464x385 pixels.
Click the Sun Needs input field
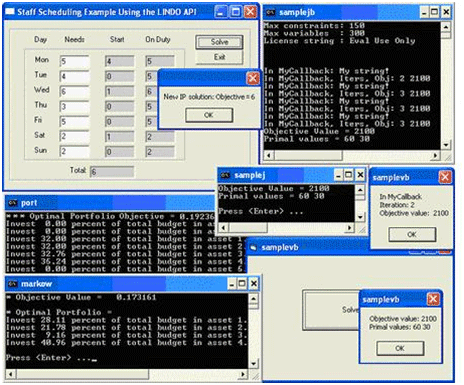pos(74,152)
